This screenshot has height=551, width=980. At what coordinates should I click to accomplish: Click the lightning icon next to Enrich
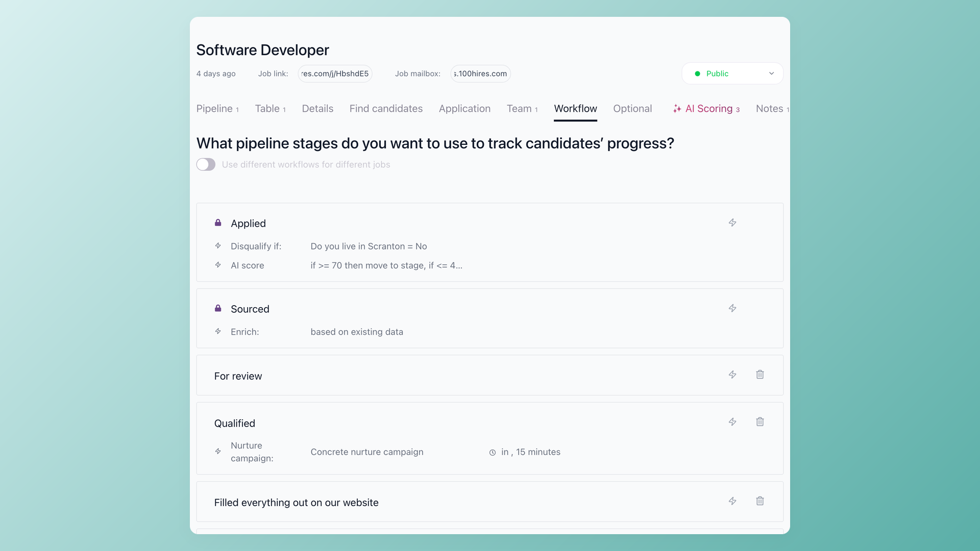(218, 331)
